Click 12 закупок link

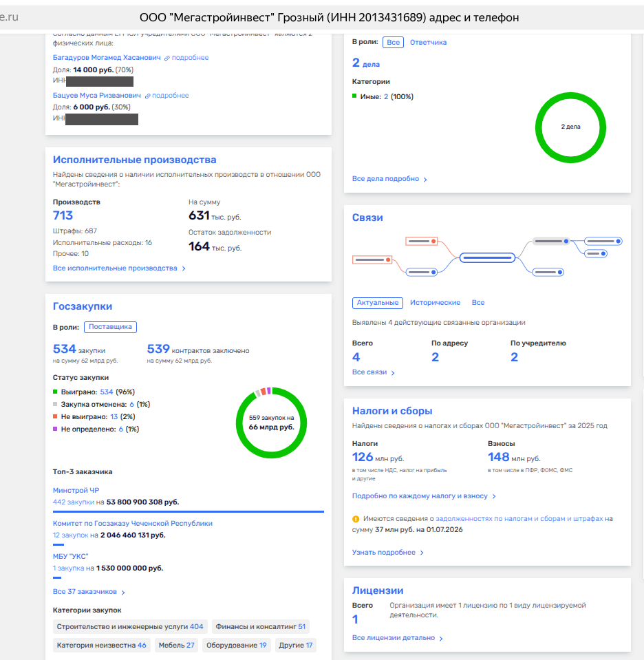70,535
